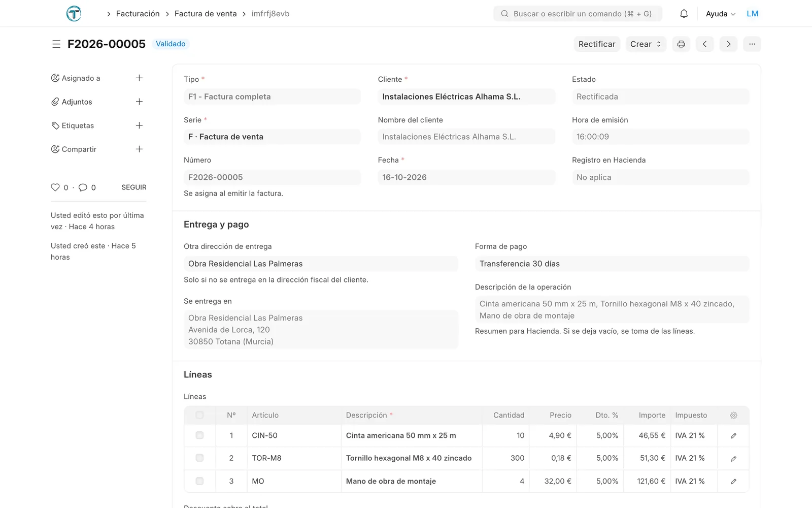Edit row MO with pencil icon
812x508 pixels.
(x=733, y=482)
